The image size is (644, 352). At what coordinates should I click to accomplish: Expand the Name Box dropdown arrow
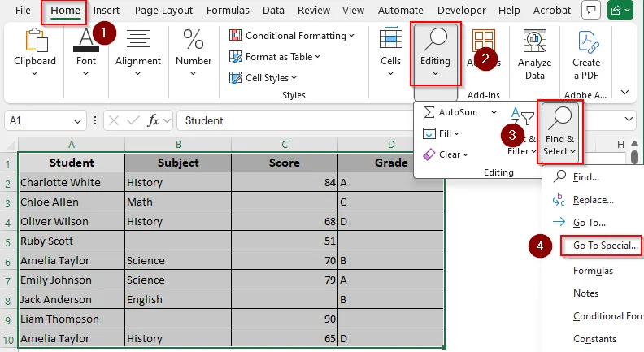[x=77, y=121]
